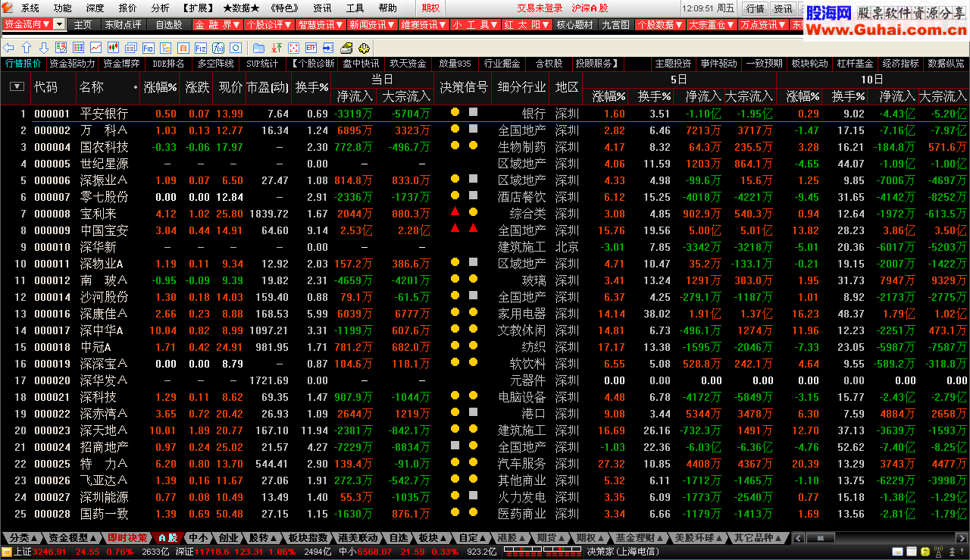Open the 资金流向 dropdown arrow box

coord(61,24)
